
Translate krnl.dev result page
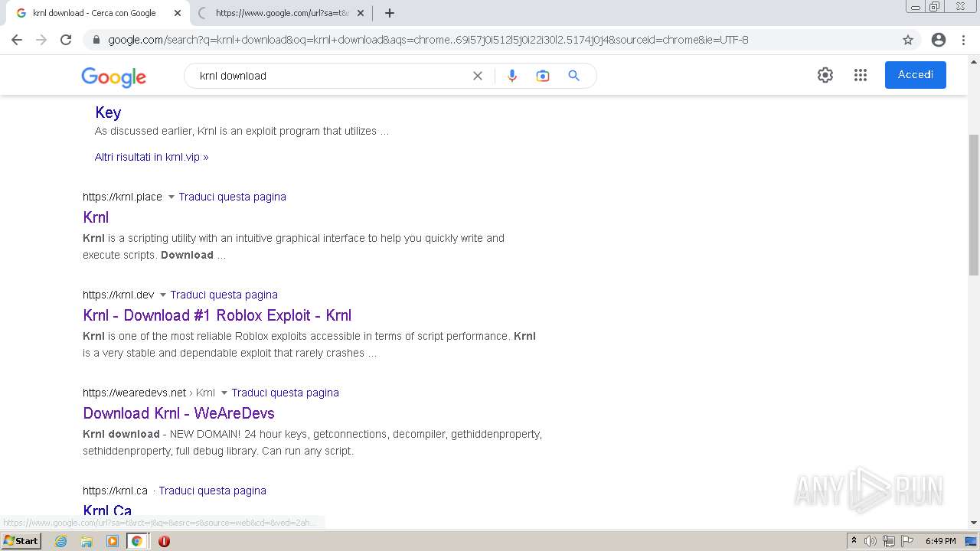pos(224,295)
